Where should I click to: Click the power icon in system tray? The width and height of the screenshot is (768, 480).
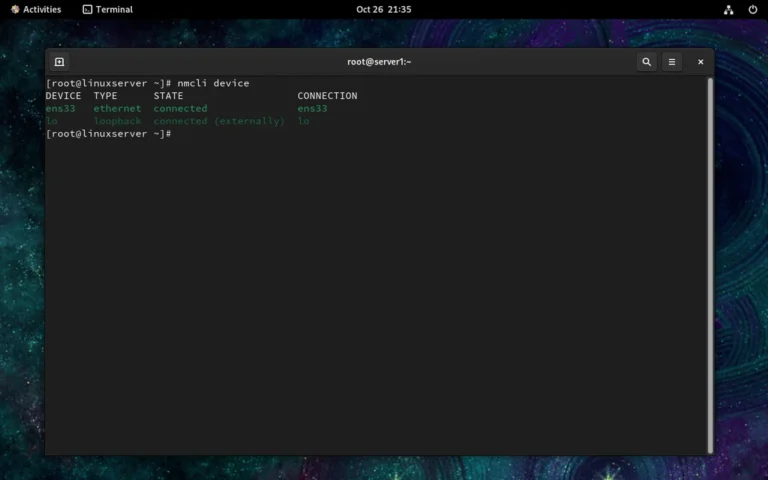click(752, 9)
